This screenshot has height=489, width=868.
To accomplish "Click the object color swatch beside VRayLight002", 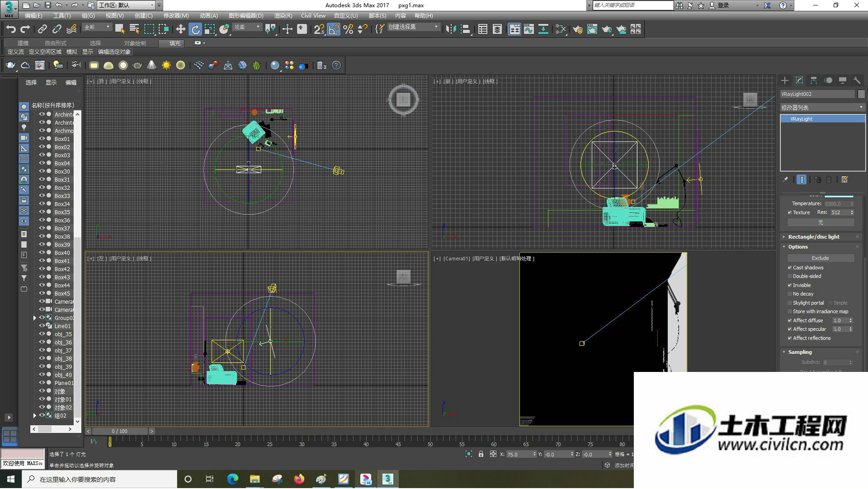I will tap(861, 94).
